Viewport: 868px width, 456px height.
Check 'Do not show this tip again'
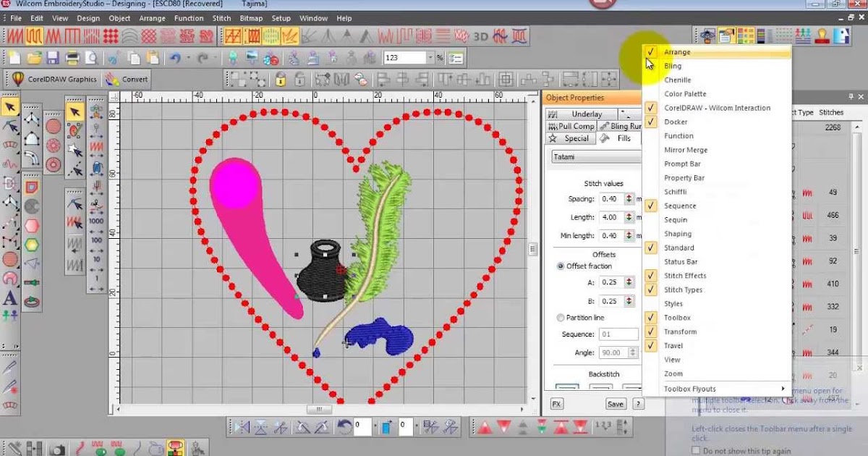(696, 451)
